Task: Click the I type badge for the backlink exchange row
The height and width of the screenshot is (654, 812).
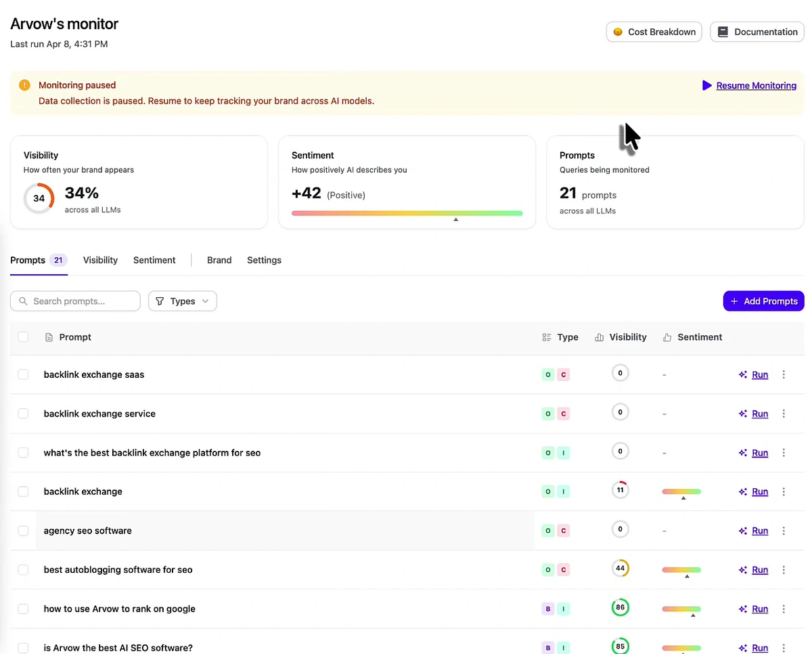Action: 563,492
